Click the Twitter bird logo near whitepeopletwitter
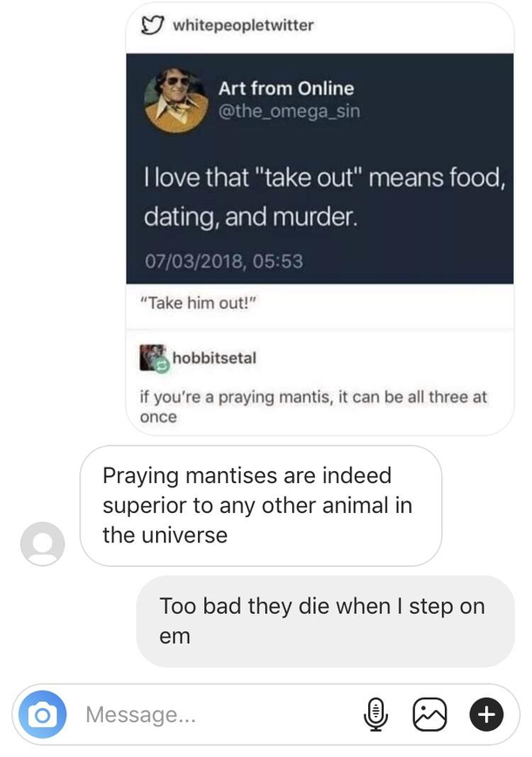 153,25
